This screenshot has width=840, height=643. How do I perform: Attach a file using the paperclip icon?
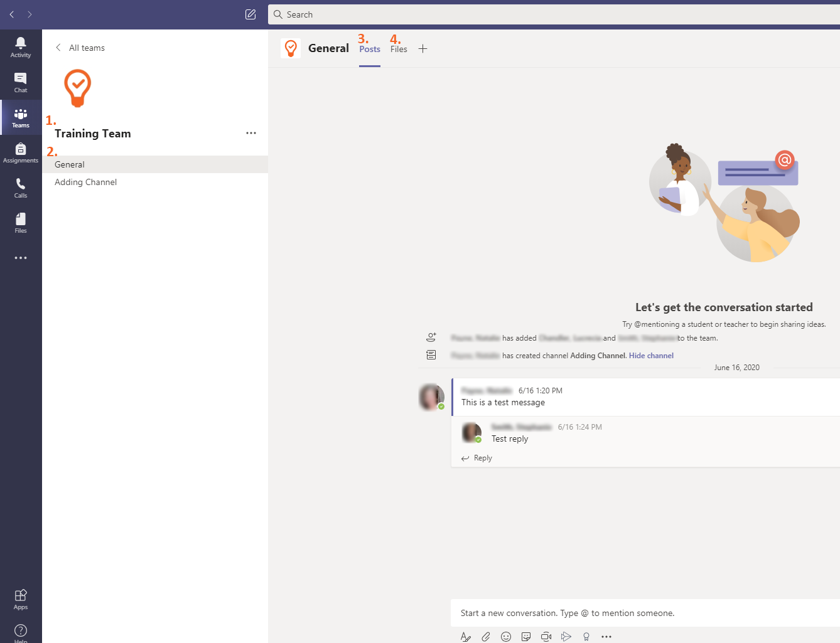click(486, 637)
